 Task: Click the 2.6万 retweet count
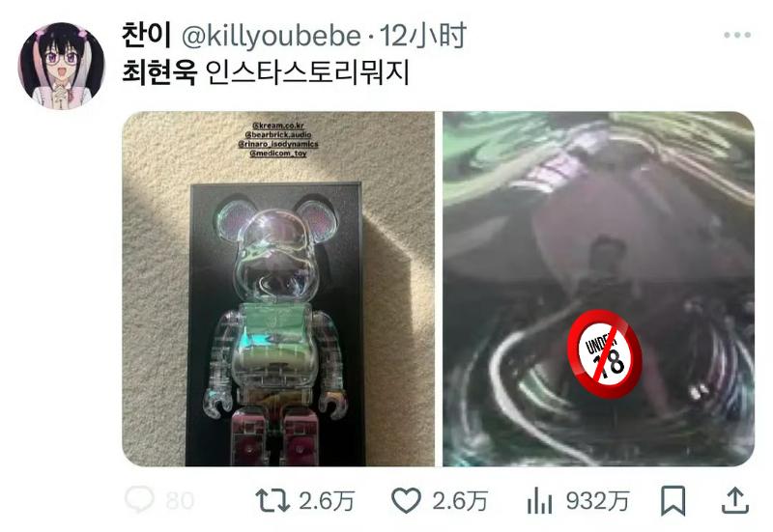(327, 501)
